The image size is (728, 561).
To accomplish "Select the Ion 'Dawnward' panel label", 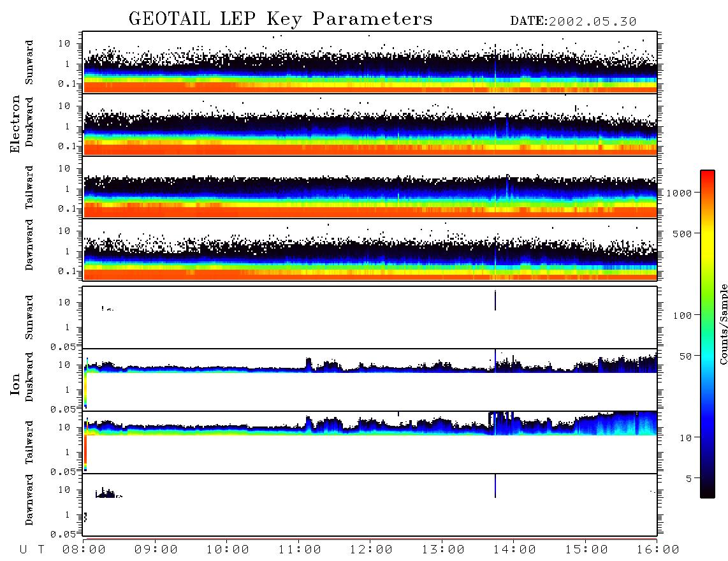I will (x=29, y=500).
